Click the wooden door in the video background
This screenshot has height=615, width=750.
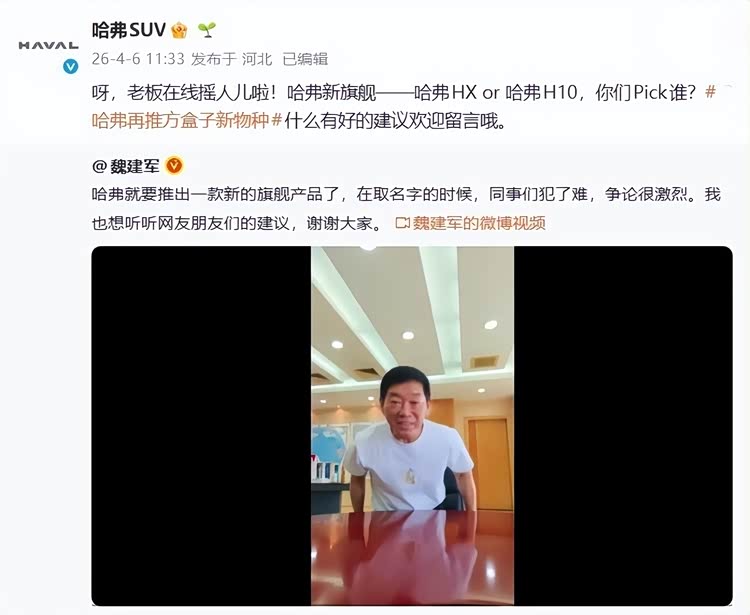coord(488,463)
